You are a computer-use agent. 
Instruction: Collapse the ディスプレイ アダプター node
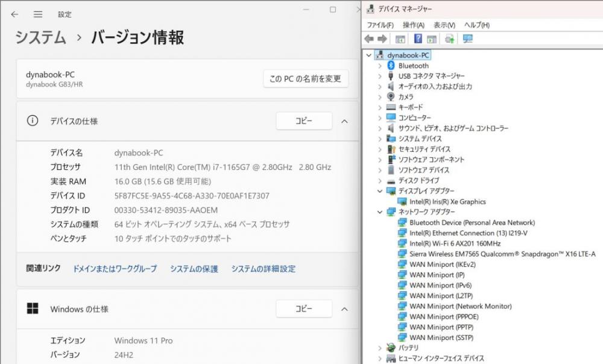pos(380,191)
